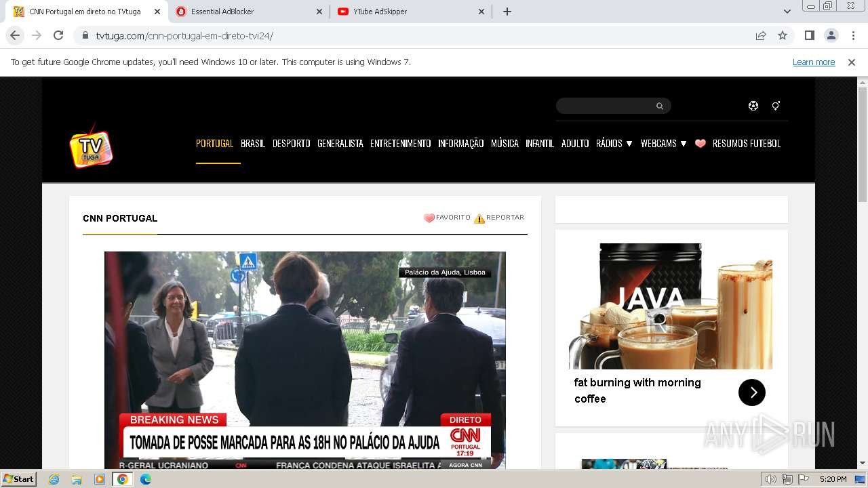Open Resumos Futebol link
The height and width of the screenshot is (488, 868).
747,144
